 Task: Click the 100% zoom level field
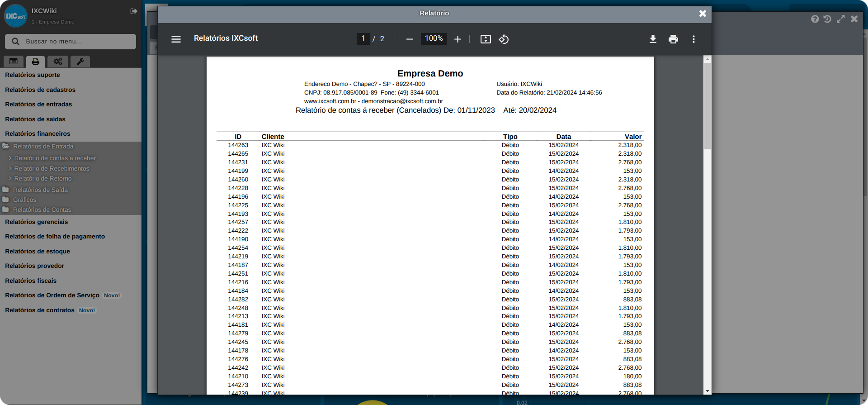(x=434, y=39)
